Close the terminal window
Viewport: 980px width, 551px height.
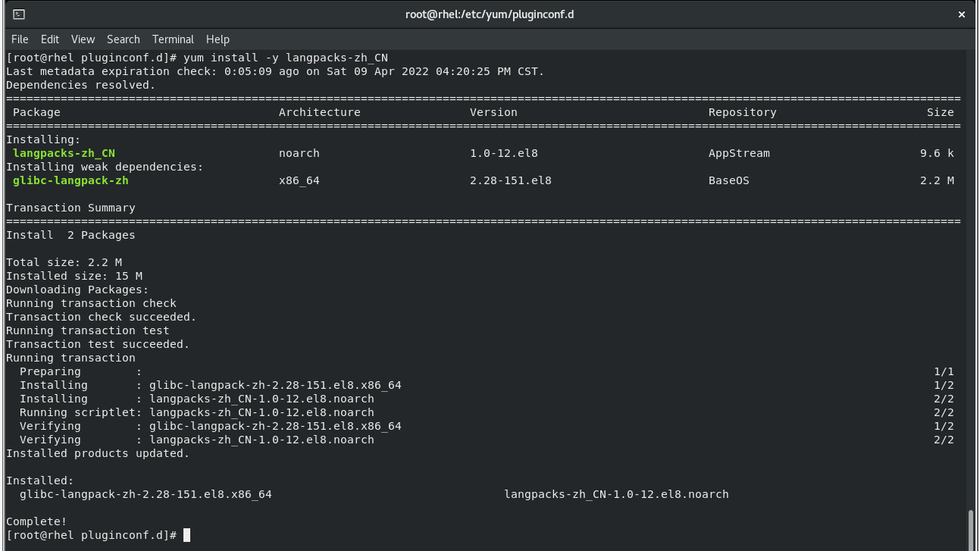(961, 14)
